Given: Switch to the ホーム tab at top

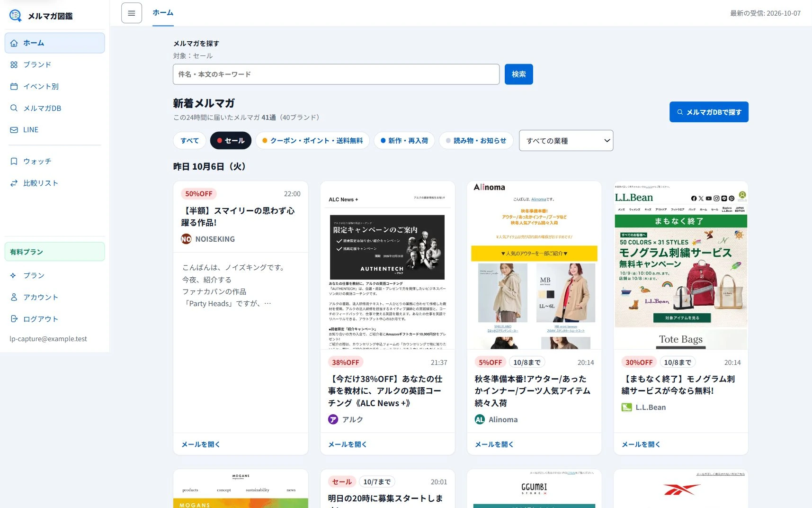Looking at the screenshot, I should click(x=163, y=13).
